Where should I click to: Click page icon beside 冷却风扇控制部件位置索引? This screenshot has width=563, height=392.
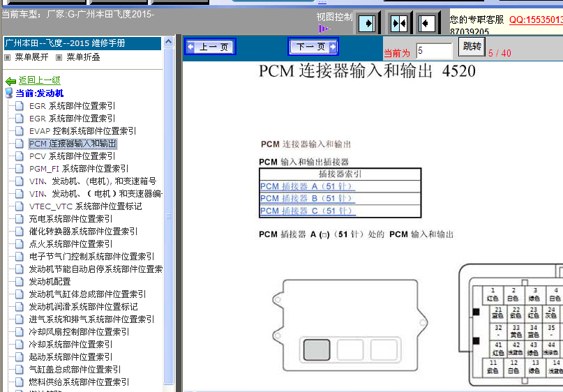(x=20, y=332)
